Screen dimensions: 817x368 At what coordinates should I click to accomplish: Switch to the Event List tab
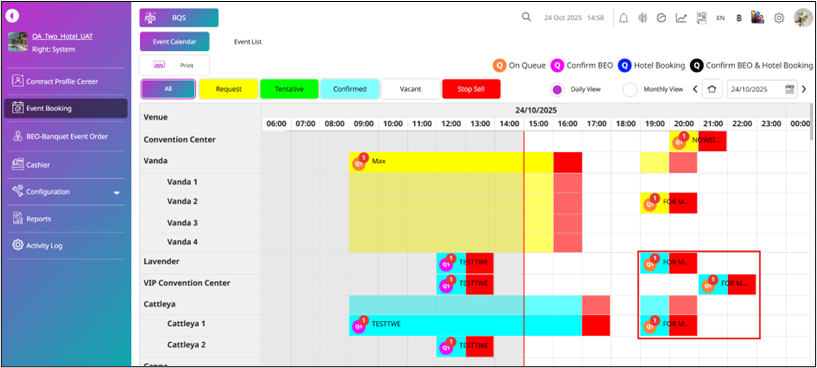coord(247,42)
